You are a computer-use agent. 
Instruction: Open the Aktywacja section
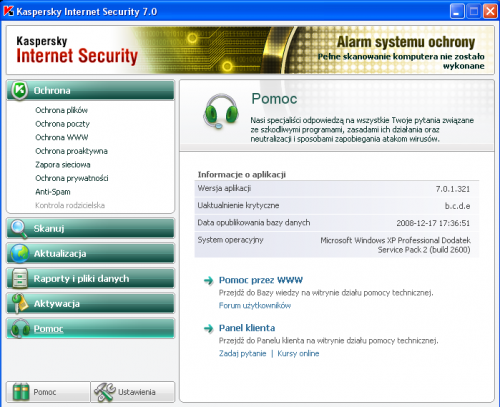(90, 304)
